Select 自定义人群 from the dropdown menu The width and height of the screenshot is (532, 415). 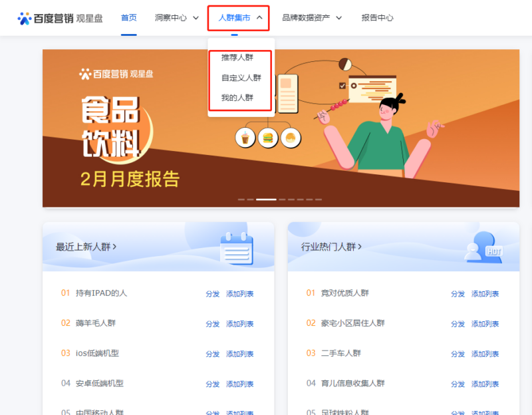tap(241, 78)
